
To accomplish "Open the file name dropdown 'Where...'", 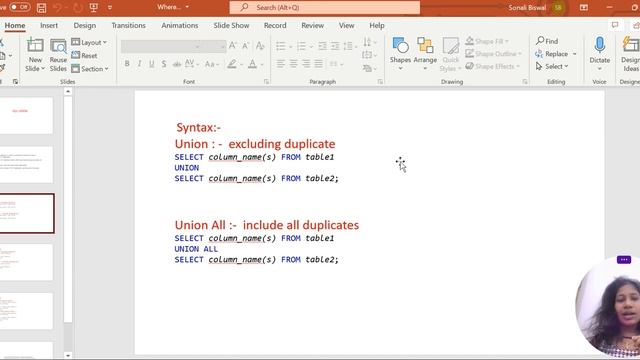I will [x=173, y=7].
